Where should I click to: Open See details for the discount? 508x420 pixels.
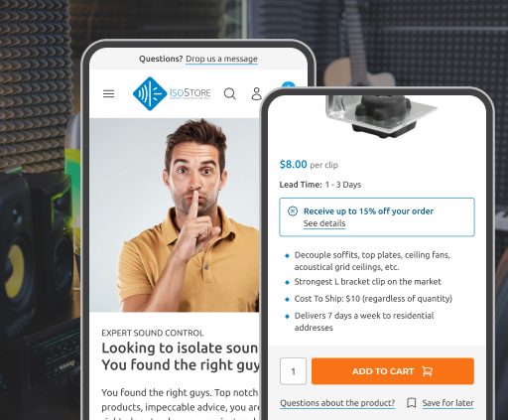(x=324, y=223)
